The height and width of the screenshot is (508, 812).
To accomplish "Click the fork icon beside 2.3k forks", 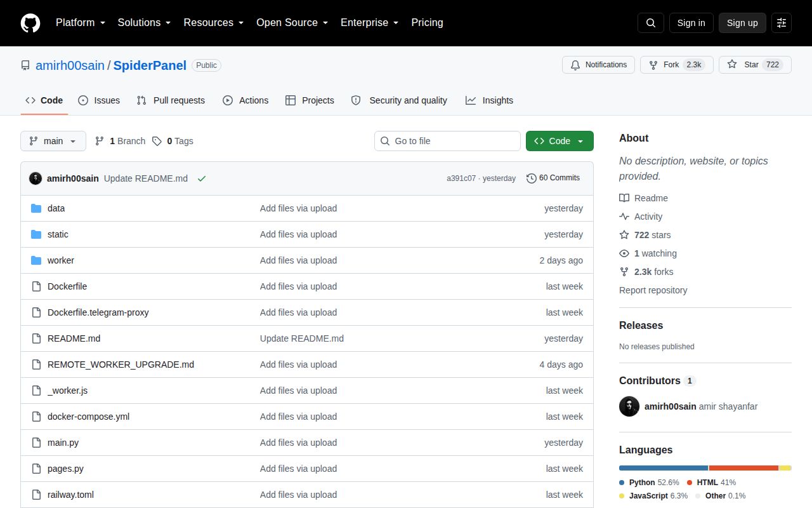I will (624, 272).
